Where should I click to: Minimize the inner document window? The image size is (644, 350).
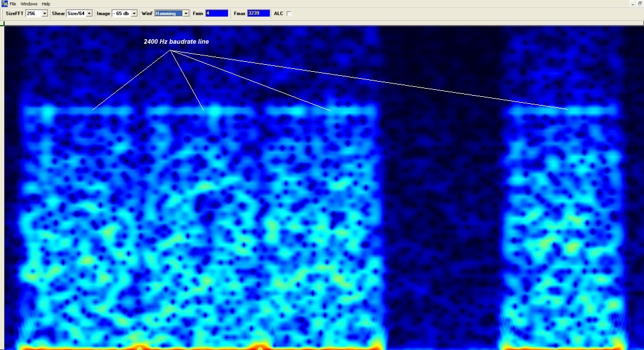[632, 3]
